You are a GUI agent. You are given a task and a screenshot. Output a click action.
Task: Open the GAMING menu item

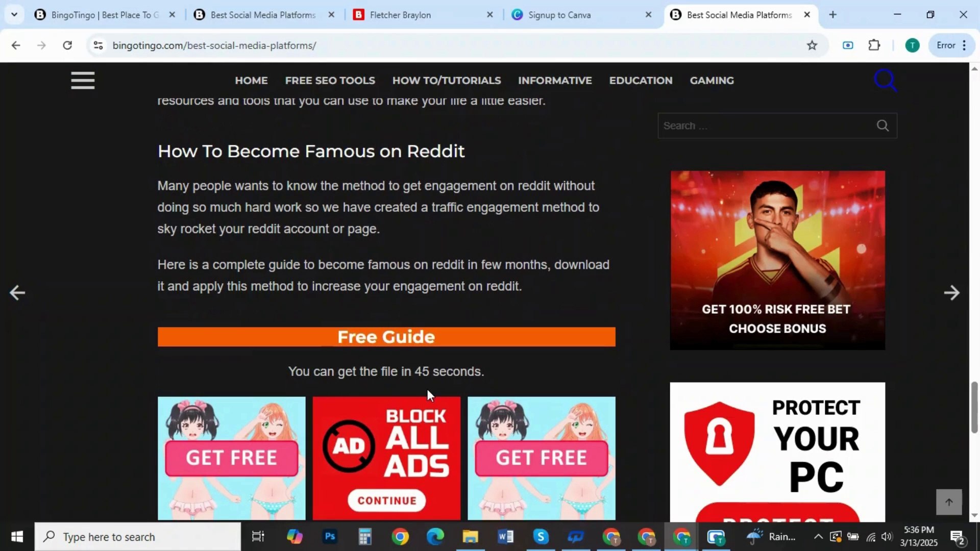[712, 80]
